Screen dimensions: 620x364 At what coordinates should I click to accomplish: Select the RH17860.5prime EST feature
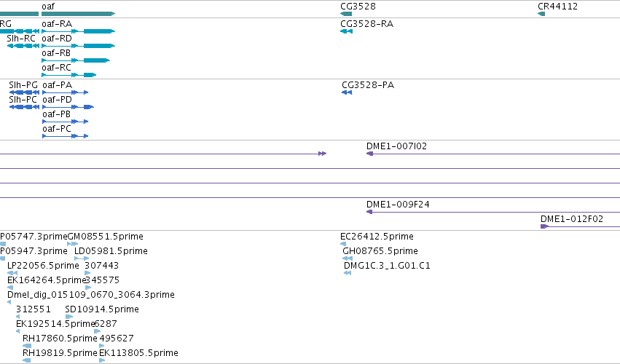(x=27, y=346)
